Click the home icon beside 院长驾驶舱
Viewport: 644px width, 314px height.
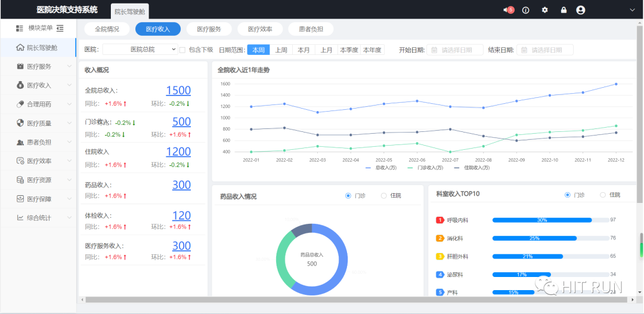(x=20, y=48)
